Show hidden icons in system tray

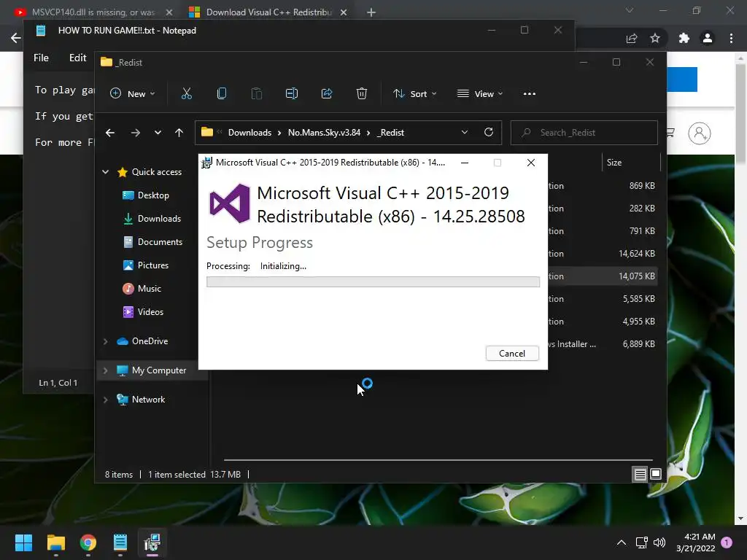point(622,542)
